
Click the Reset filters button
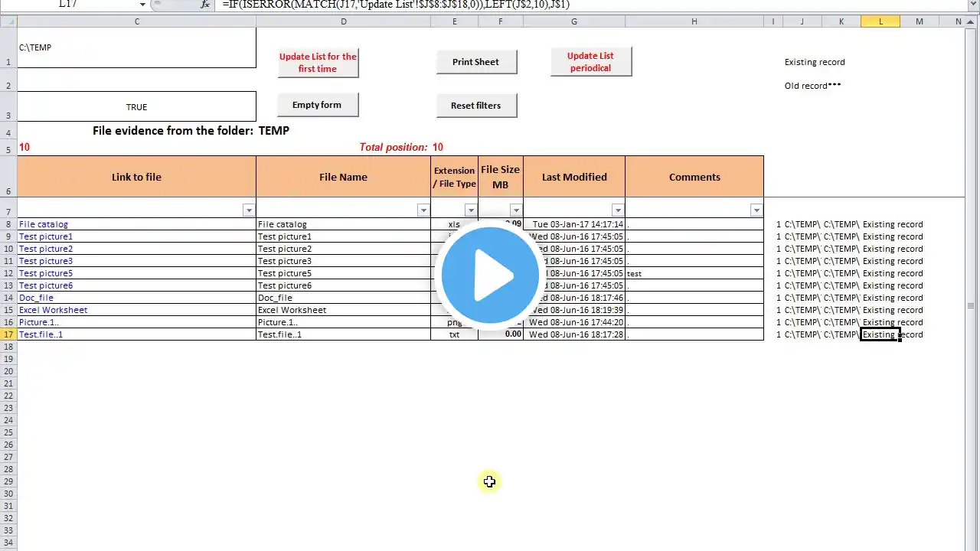[476, 106]
